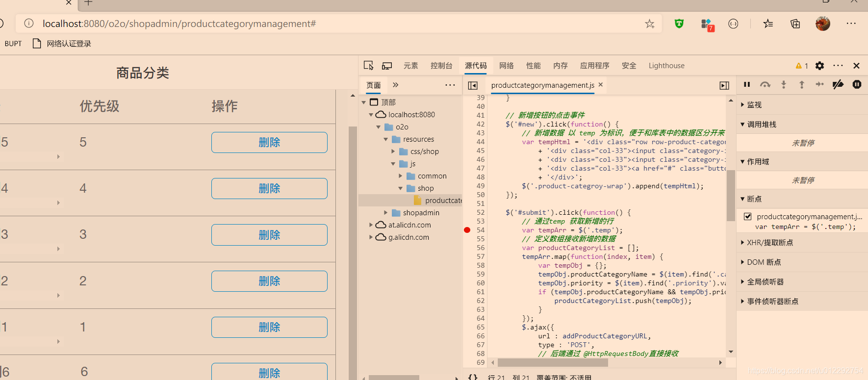The width and height of the screenshot is (868, 380).
Task: Add this page to favorites star
Action: click(x=650, y=24)
